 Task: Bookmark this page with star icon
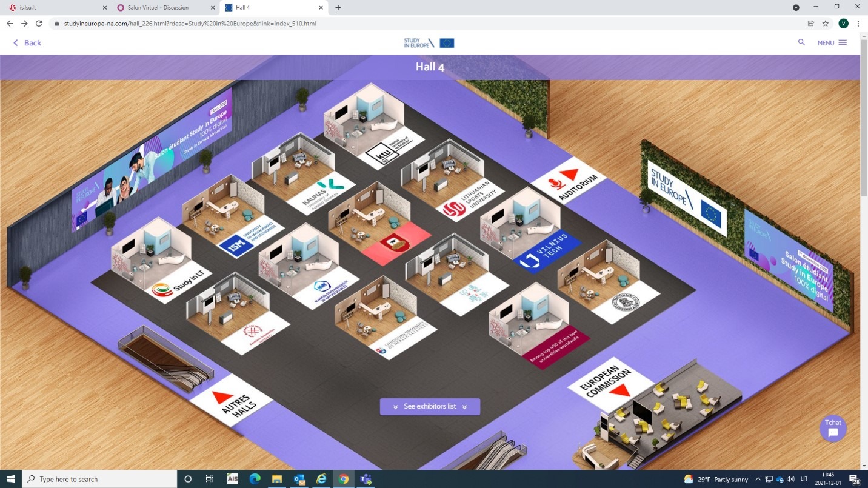pyautogui.click(x=825, y=24)
